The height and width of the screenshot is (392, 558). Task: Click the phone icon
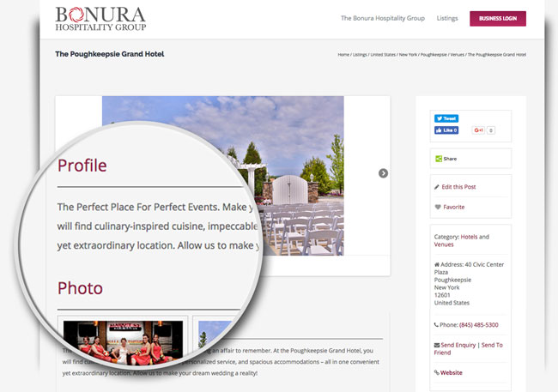point(436,325)
